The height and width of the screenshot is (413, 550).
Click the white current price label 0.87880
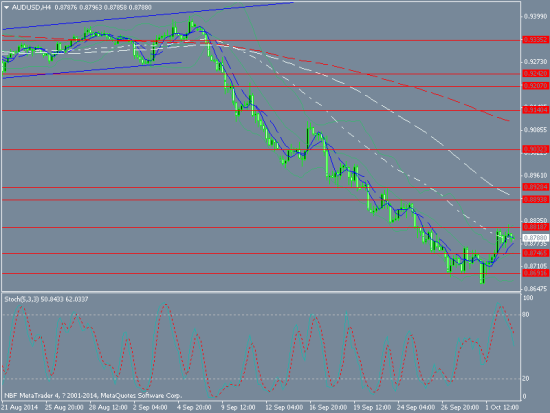pos(535,238)
